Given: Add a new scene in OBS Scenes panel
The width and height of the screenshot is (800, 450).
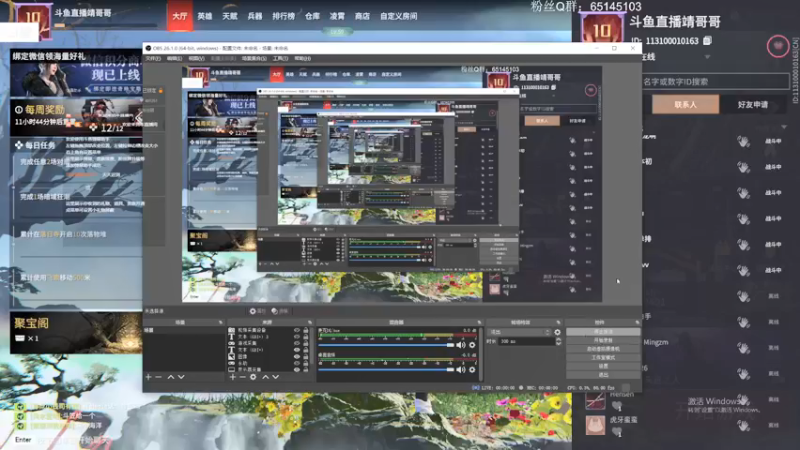Looking at the screenshot, I should [x=148, y=377].
